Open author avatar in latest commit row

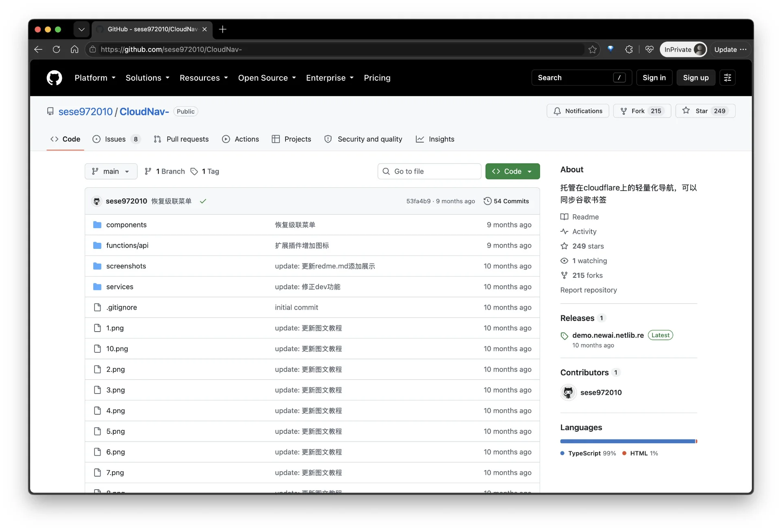click(97, 201)
